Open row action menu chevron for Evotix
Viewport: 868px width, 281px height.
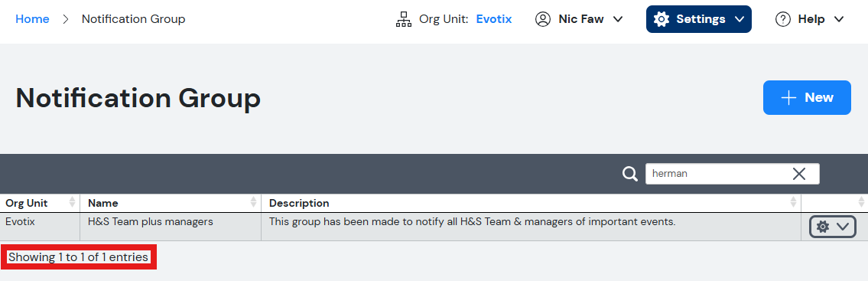(843, 227)
